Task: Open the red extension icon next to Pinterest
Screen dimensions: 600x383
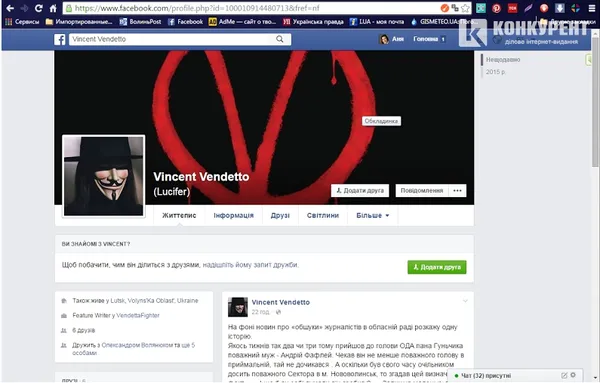Action: coord(512,8)
